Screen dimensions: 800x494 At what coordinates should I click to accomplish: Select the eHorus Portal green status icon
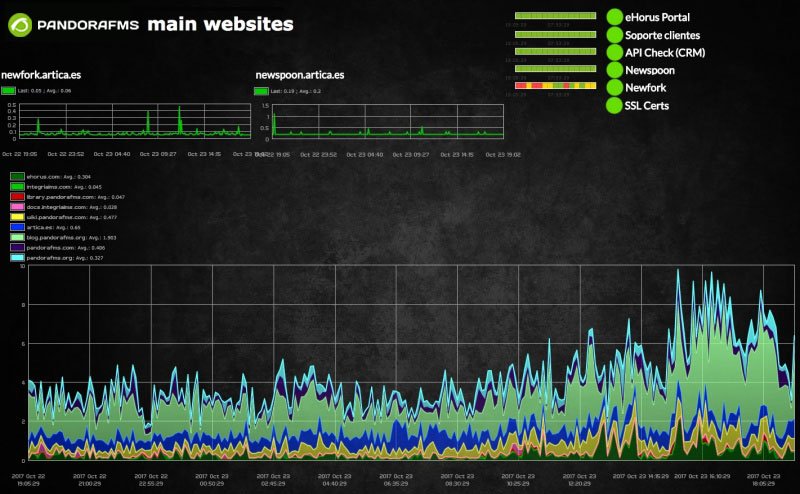pyautogui.click(x=614, y=17)
